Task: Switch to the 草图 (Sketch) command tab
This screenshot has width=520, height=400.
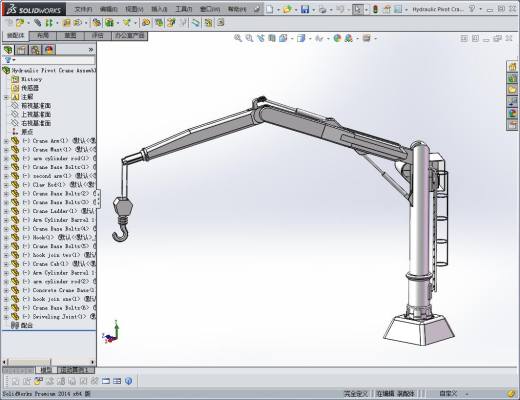Action: tap(70, 35)
